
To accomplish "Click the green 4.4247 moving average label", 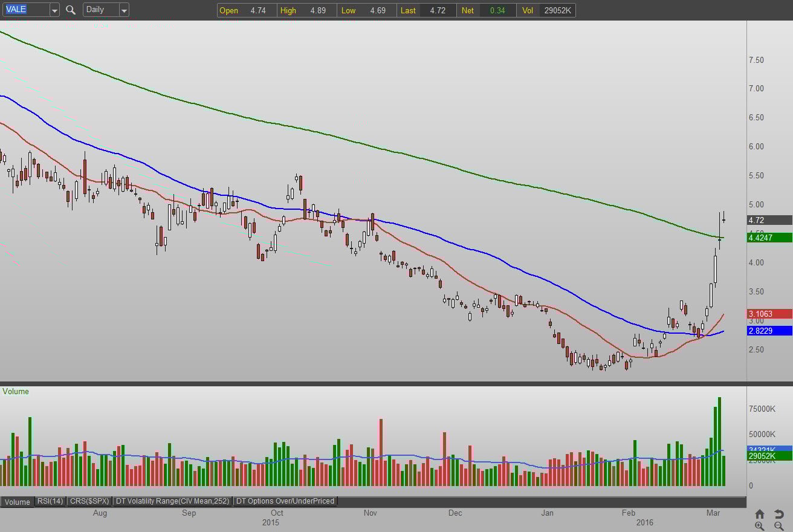I will 769,238.
